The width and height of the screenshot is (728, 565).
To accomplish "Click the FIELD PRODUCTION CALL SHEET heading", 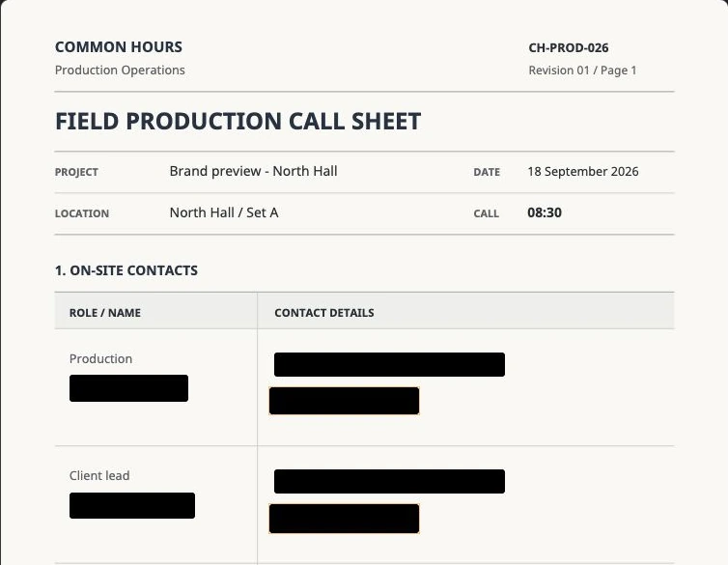I will click(x=238, y=121).
